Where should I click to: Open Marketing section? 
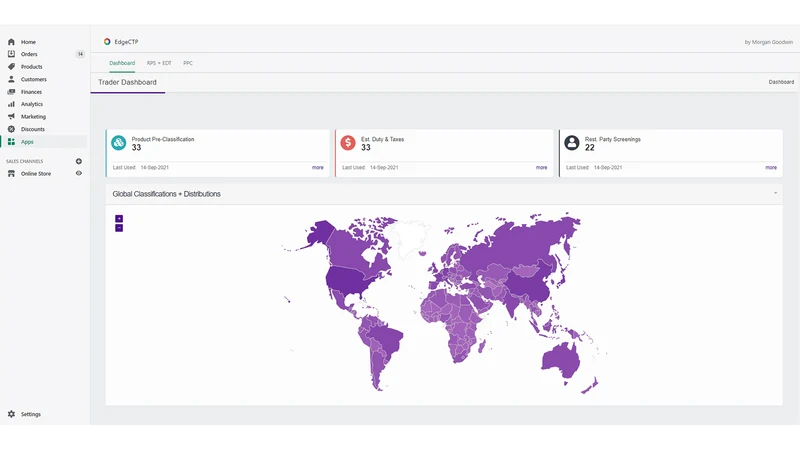click(x=33, y=117)
